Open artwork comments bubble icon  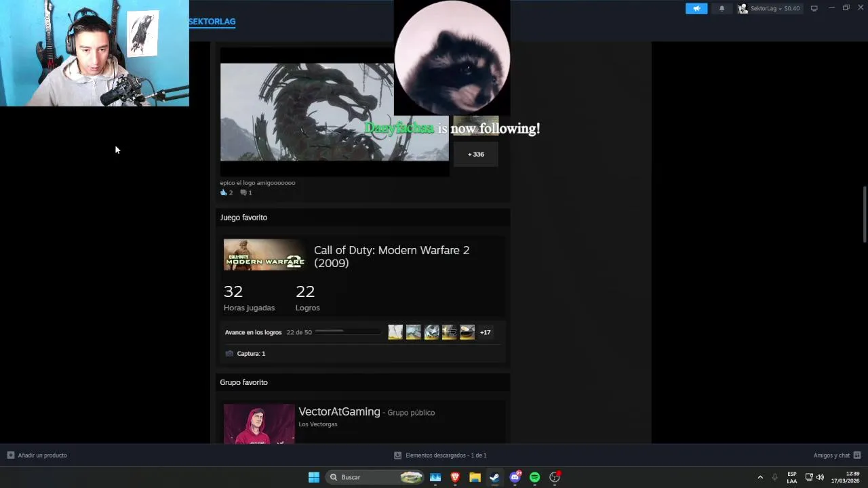243,192
